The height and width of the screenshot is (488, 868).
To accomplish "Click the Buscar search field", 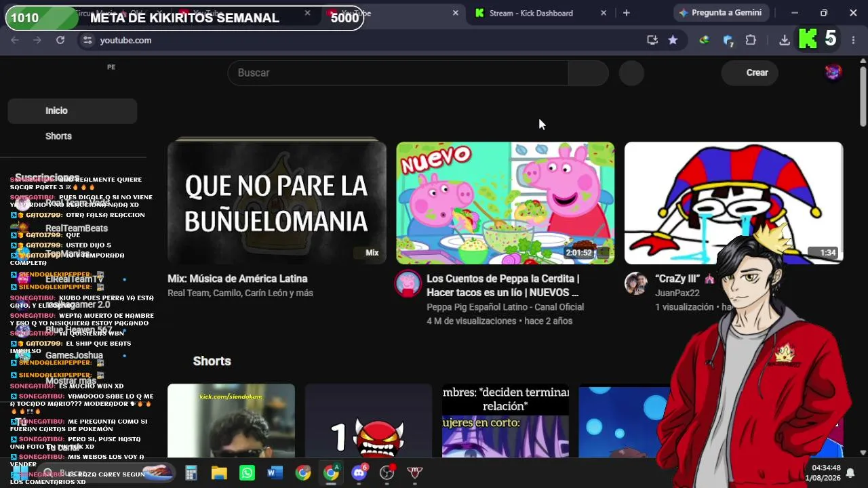I will pos(397,73).
